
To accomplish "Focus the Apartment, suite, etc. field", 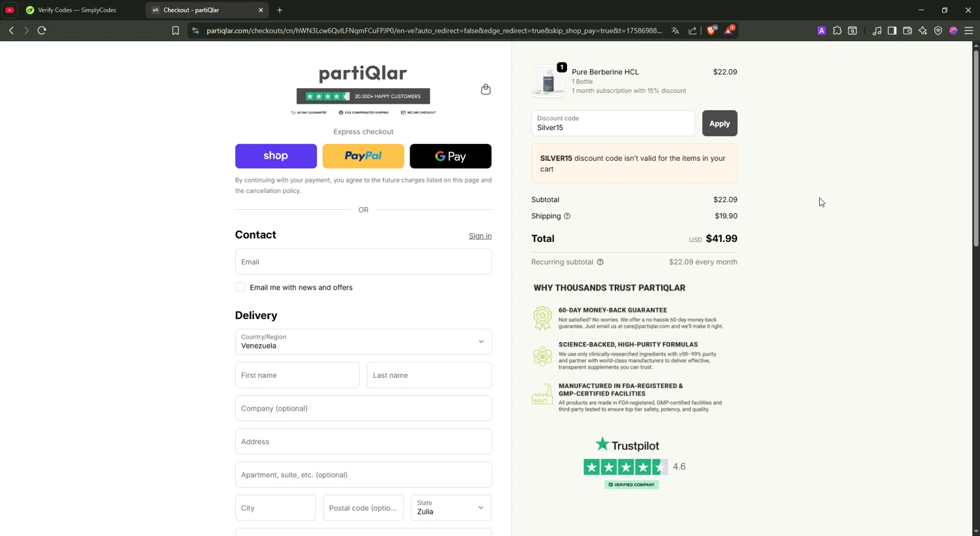I will click(363, 475).
